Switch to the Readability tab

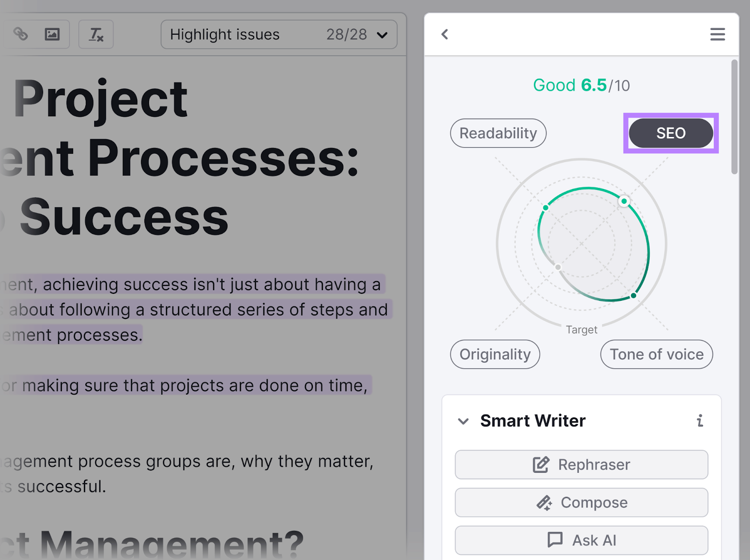pyautogui.click(x=498, y=133)
